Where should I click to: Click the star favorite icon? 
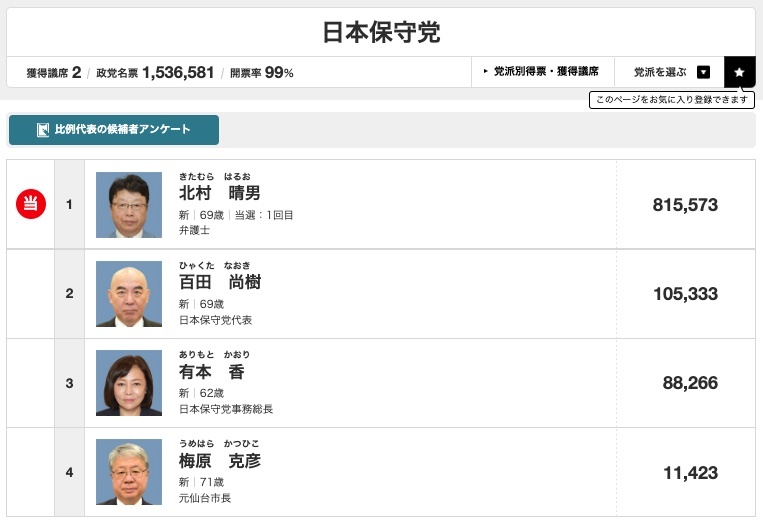739,72
